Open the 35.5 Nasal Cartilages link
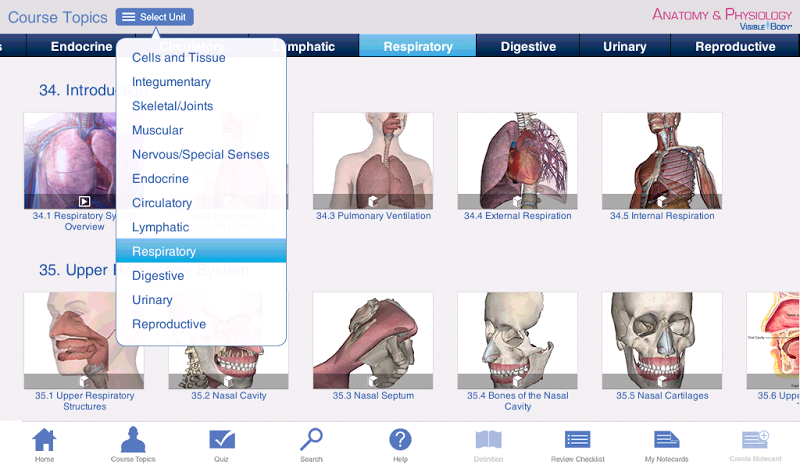Screen dimensions: 800x469 point(662,396)
